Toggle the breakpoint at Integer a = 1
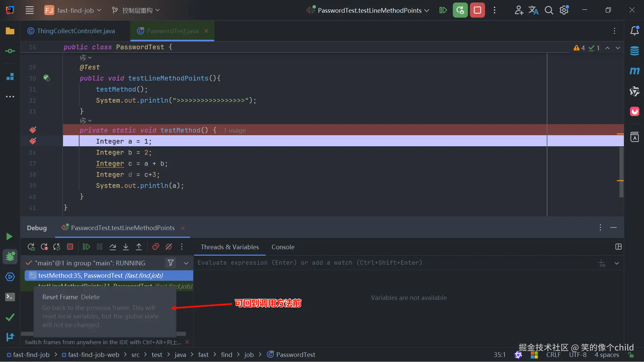This screenshot has height=362, width=644. tap(33, 141)
